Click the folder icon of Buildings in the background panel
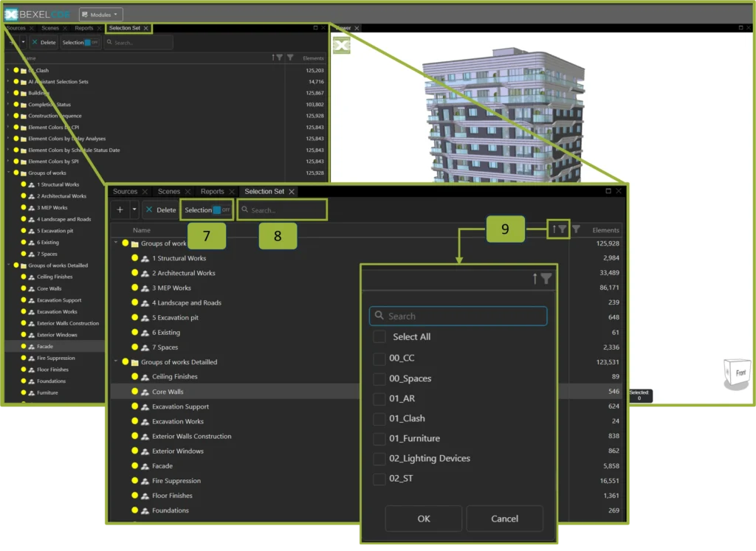The image size is (756, 551). [x=23, y=93]
